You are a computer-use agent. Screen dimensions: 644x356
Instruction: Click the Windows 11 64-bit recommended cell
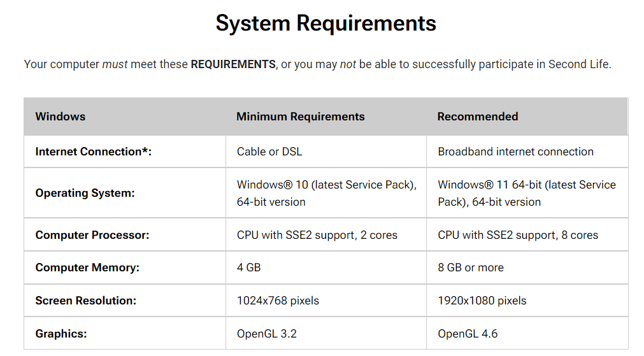point(527,193)
